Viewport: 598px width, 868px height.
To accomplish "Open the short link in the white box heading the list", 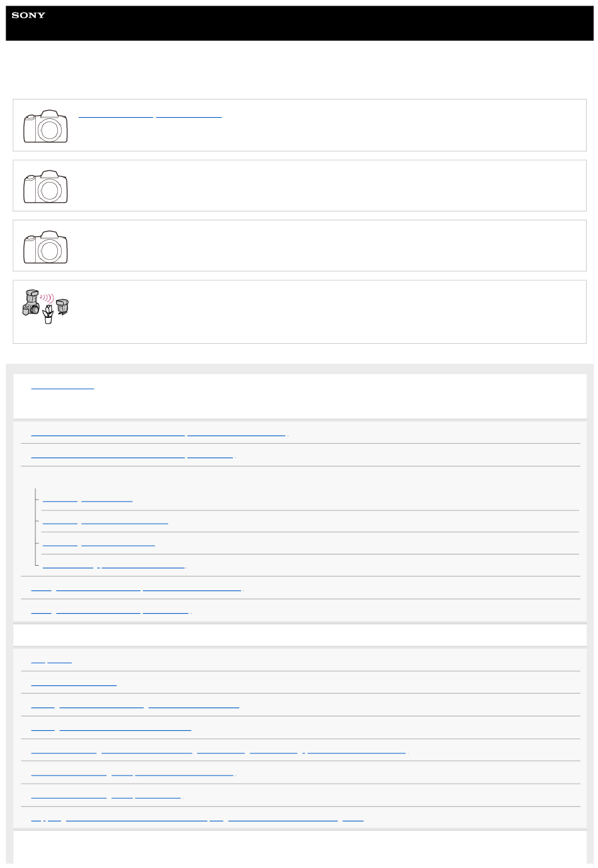I will point(62,387).
